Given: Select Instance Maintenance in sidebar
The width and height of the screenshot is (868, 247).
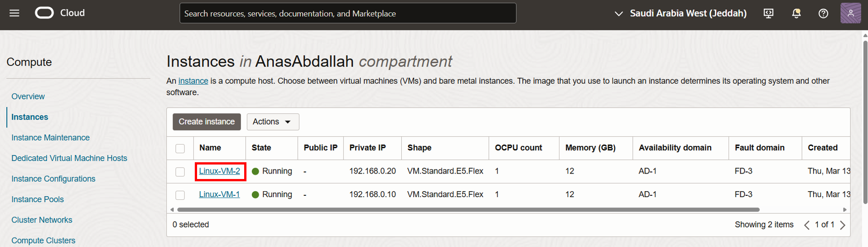Looking at the screenshot, I should point(50,137).
